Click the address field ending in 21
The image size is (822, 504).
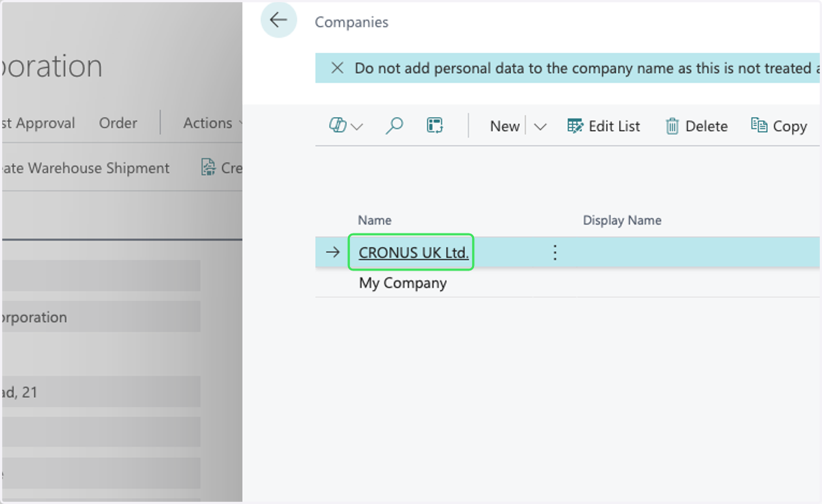[101, 392]
